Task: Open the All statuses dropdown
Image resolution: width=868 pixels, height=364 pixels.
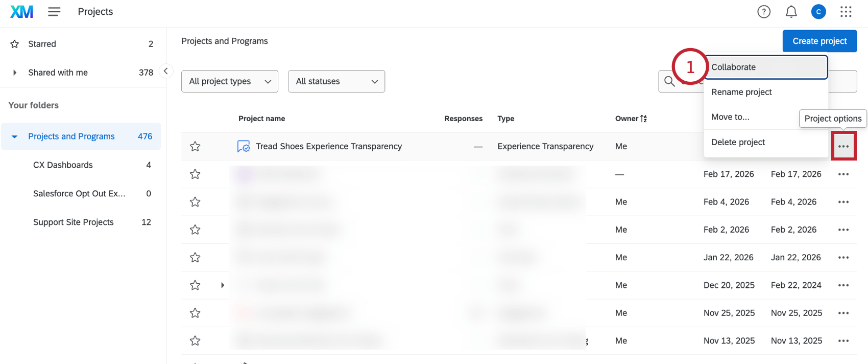Action: [336, 81]
